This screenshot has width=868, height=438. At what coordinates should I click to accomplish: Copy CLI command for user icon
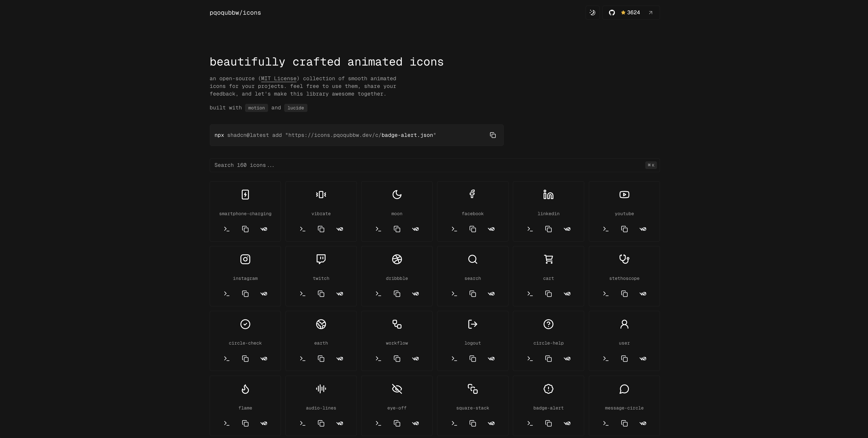tap(606, 359)
